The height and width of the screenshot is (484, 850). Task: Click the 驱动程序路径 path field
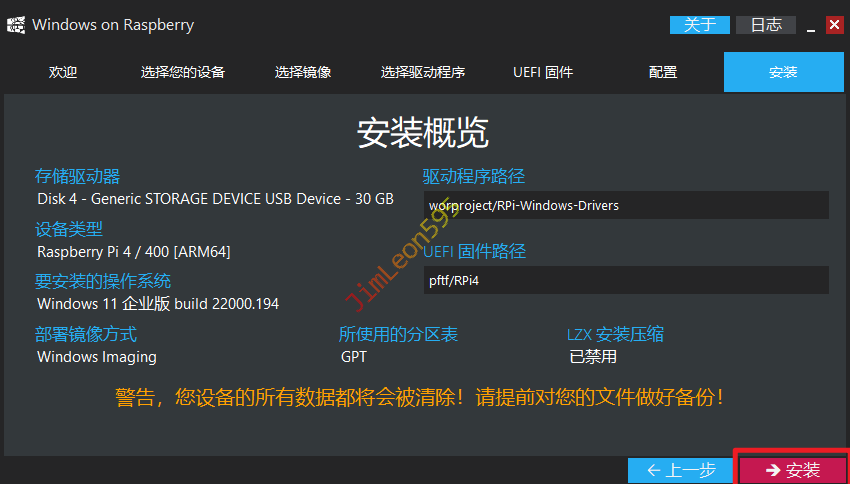(x=626, y=205)
